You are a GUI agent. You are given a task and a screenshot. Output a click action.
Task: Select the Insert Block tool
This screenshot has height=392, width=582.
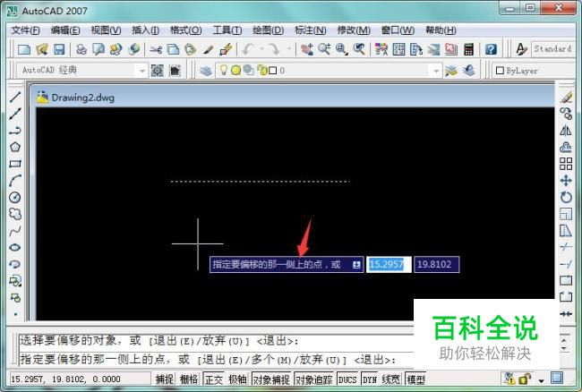pos(15,281)
